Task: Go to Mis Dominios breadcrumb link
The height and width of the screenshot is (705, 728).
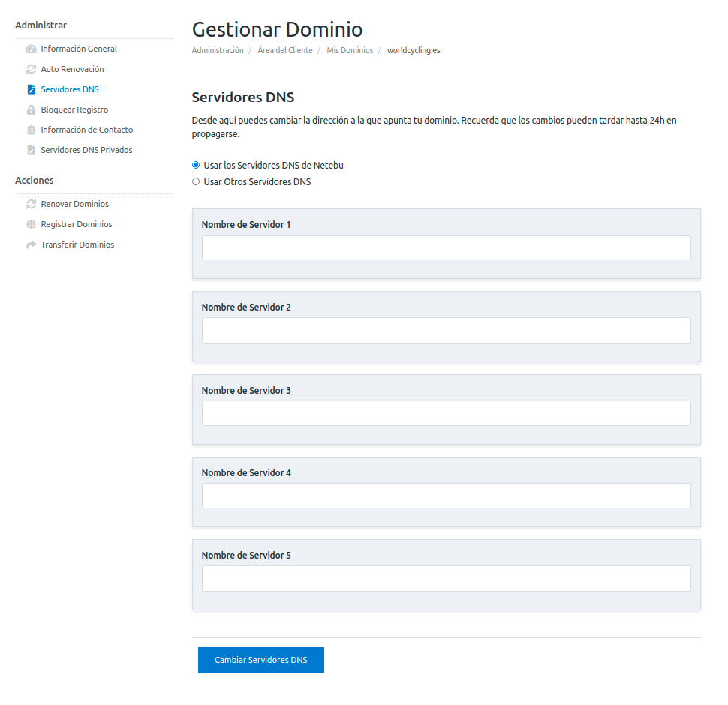Action: coord(350,50)
